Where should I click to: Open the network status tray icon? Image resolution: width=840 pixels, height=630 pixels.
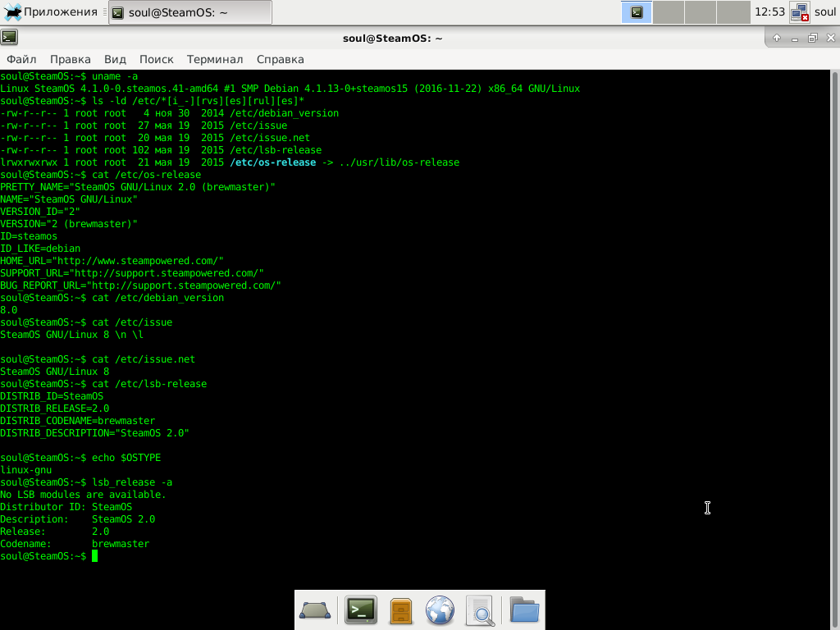point(799,12)
